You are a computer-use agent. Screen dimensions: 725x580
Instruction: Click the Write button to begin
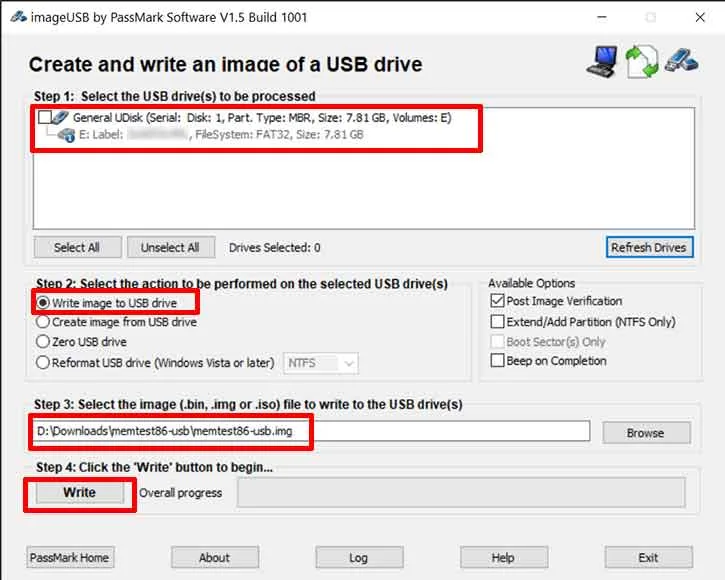[80, 493]
